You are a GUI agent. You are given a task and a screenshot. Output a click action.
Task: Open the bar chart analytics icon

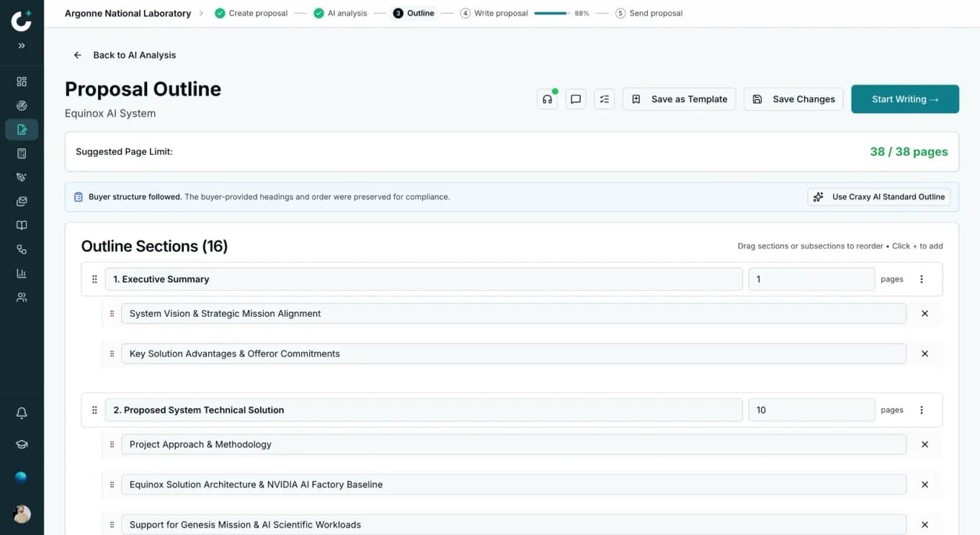coord(22,274)
